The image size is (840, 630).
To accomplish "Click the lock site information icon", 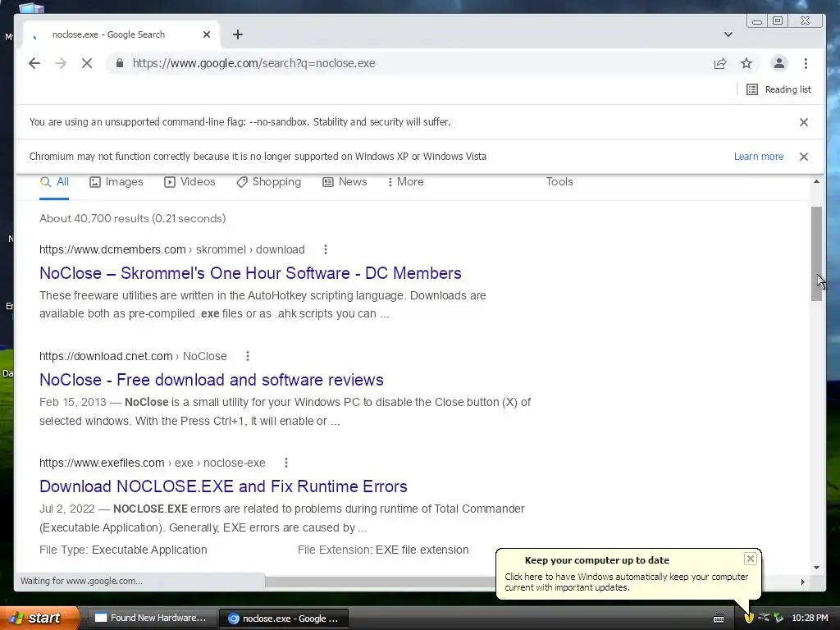I will tap(120, 63).
